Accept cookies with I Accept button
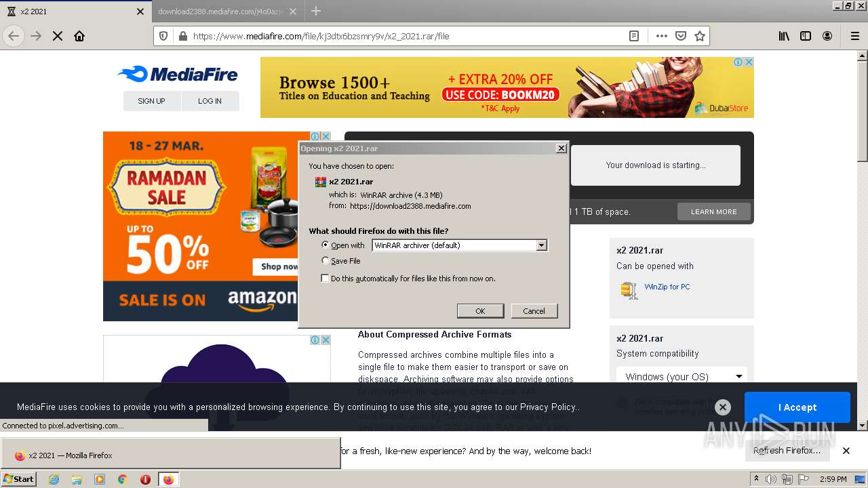 [x=797, y=407]
